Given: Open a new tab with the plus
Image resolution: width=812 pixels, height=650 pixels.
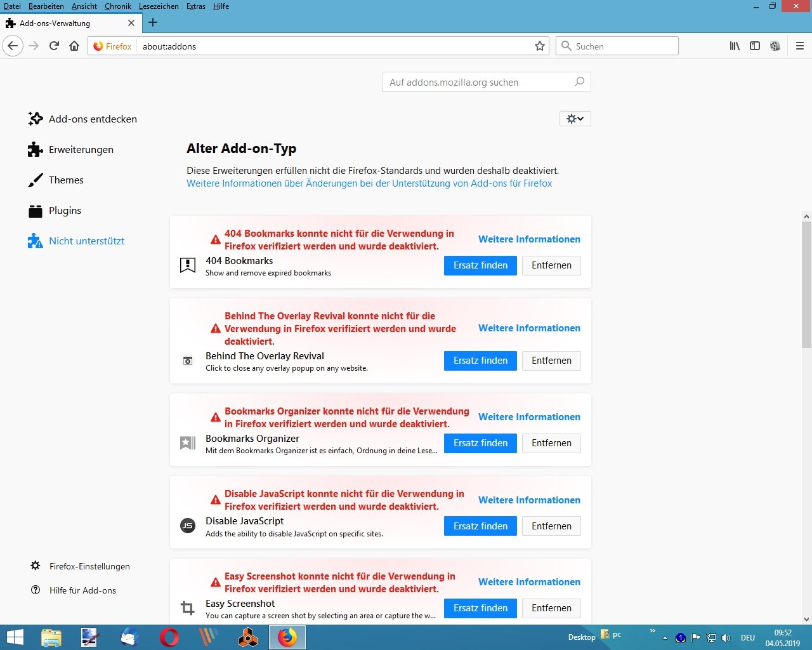Looking at the screenshot, I should [x=153, y=23].
